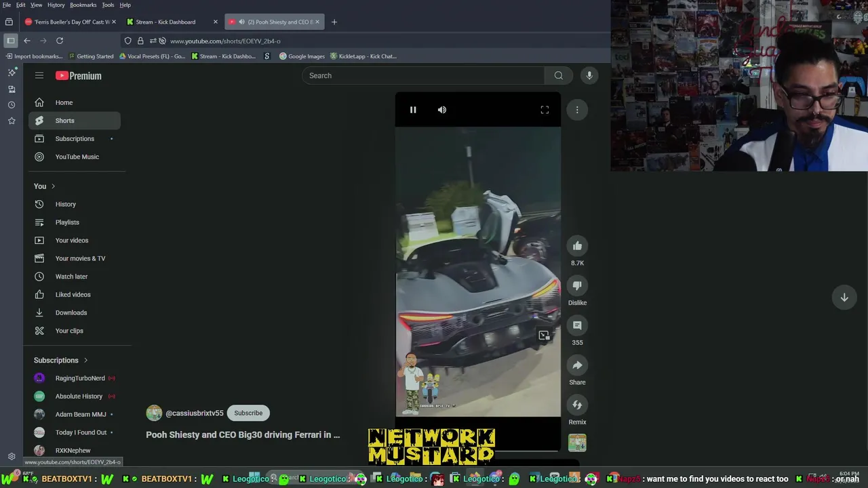Open Kicklet.app bookmark
The image size is (868, 488).
363,56
